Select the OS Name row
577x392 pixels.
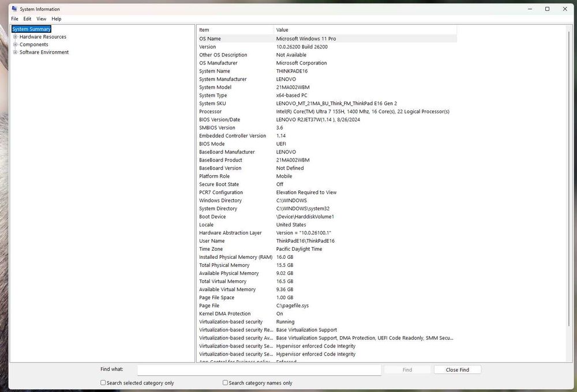coord(327,39)
